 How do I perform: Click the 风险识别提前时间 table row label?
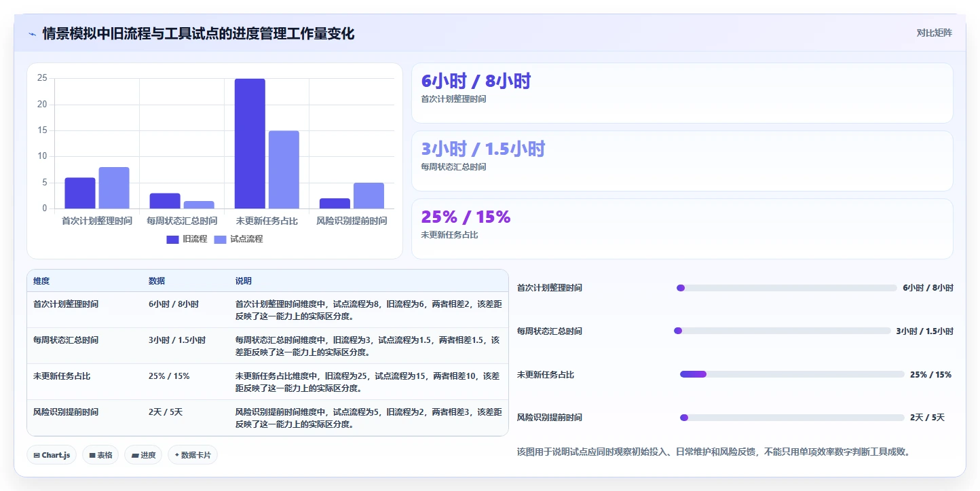point(66,412)
